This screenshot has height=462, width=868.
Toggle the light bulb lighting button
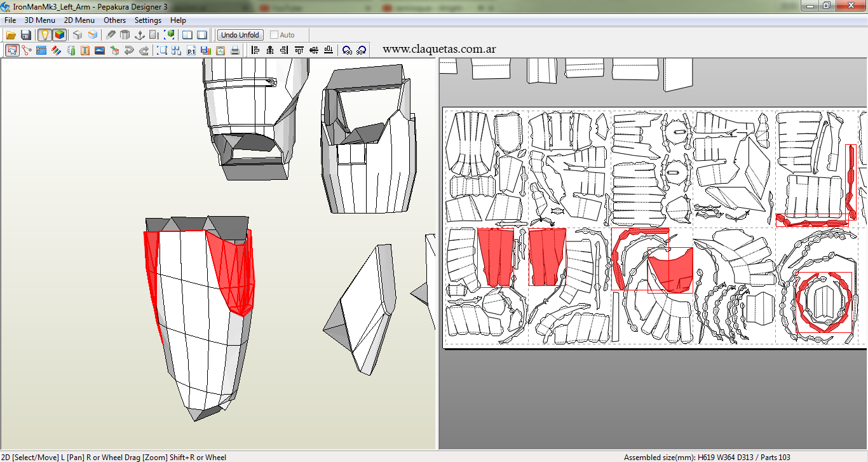click(44, 35)
